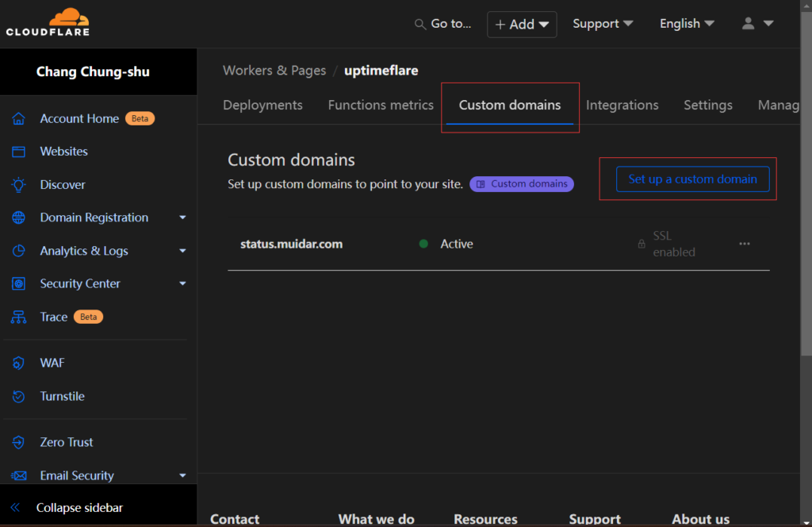812x527 pixels.
Task: Click the SSL enabled lock icon
Action: coord(642,244)
